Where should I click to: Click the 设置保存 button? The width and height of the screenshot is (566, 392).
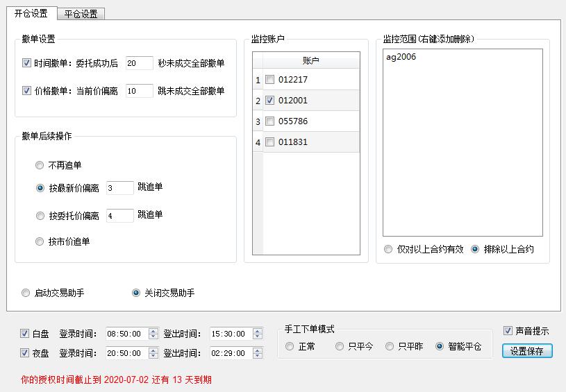527,351
